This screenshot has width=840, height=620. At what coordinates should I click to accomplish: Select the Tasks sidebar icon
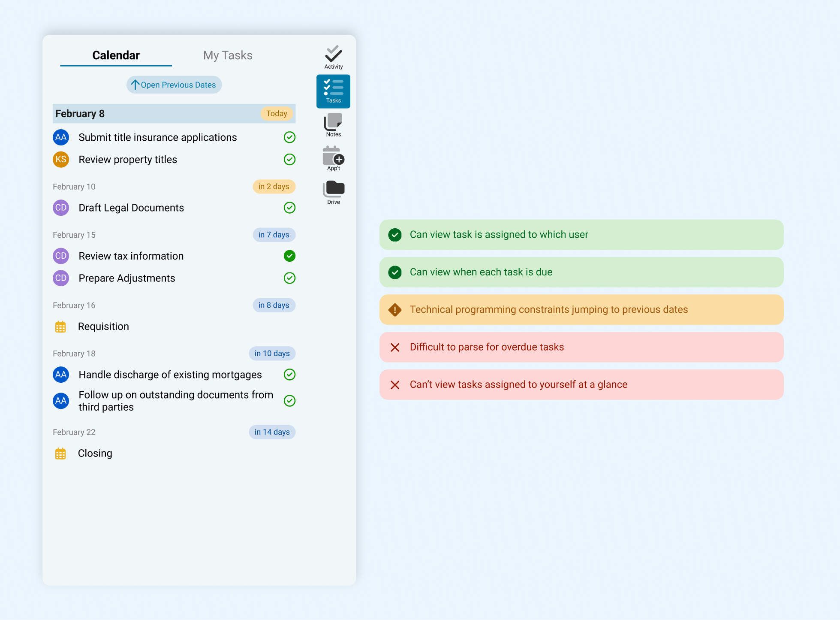click(x=333, y=91)
